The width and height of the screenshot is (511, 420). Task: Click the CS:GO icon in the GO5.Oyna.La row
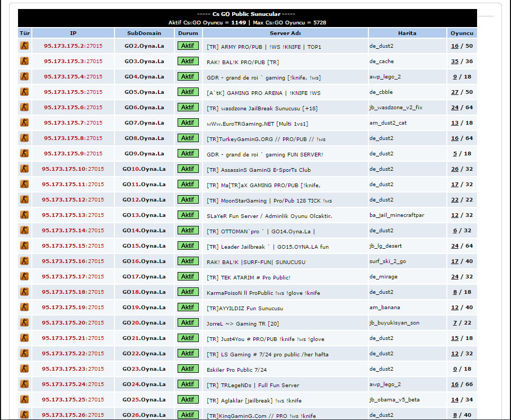pyautogui.click(x=24, y=92)
